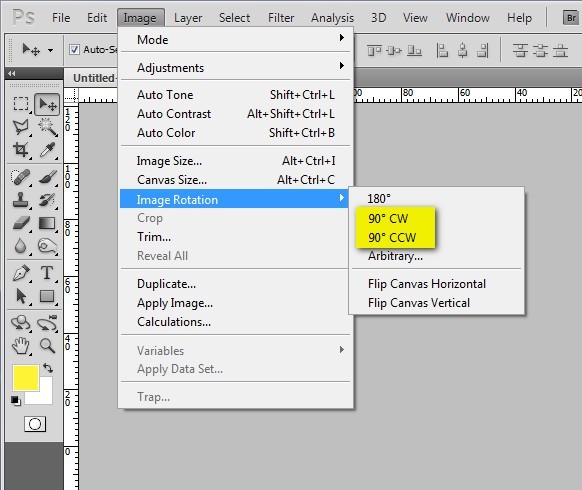Select the Healing Brush tool
582x490 pixels.
(x=21, y=177)
